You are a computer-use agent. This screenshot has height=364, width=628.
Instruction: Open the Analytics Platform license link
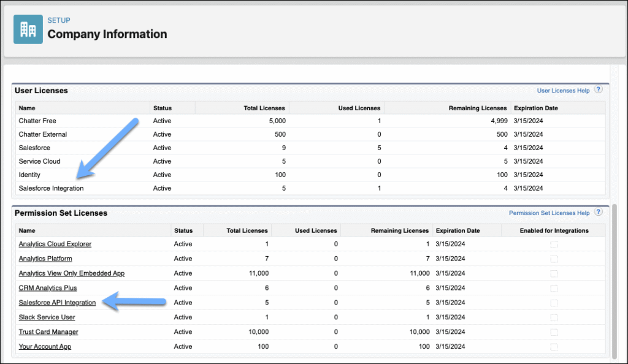[x=45, y=259]
